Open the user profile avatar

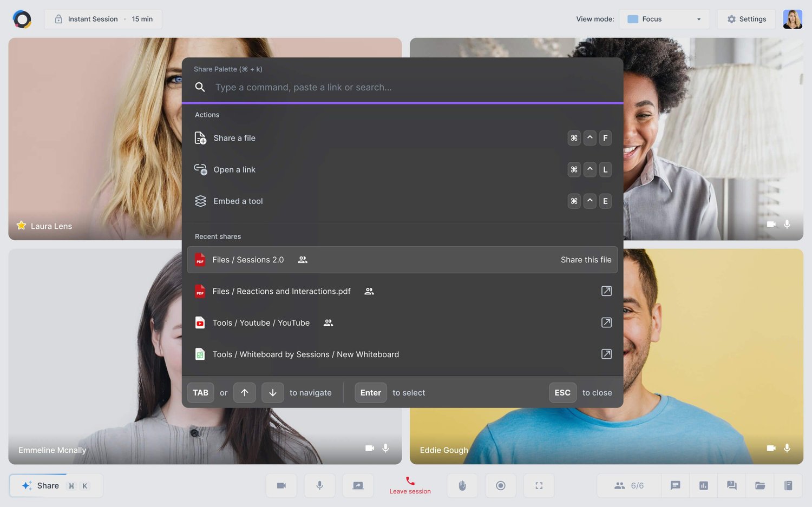(x=793, y=19)
